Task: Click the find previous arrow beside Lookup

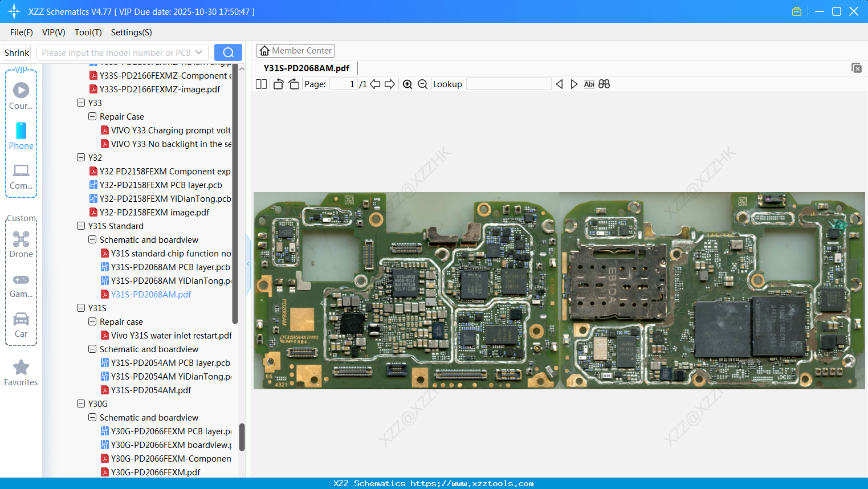Action: (559, 84)
